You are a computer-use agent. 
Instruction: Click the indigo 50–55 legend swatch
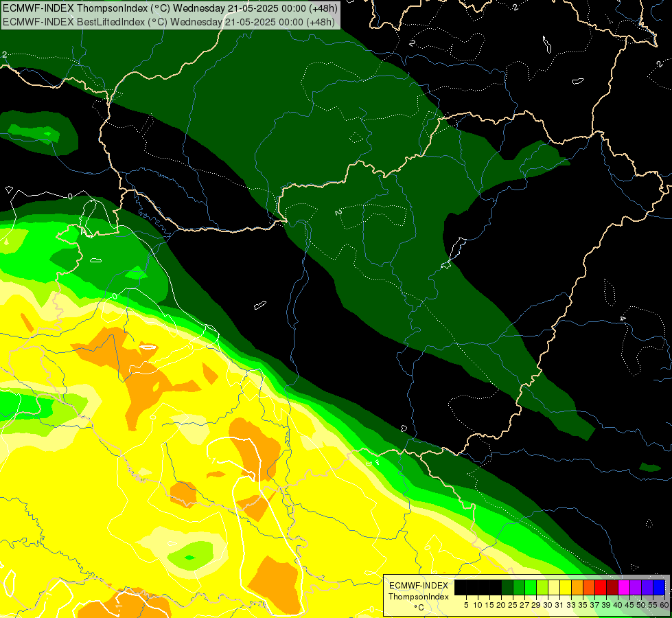click(x=647, y=587)
